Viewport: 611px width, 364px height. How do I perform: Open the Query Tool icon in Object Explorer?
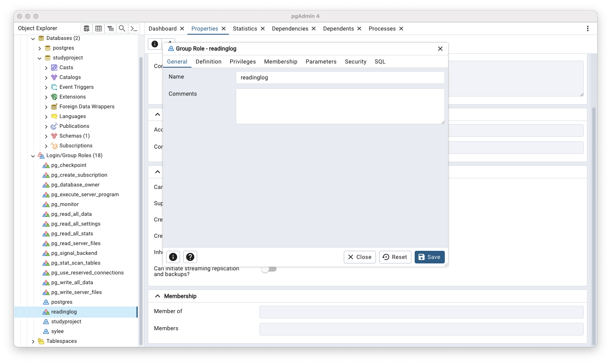click(86, 29)
